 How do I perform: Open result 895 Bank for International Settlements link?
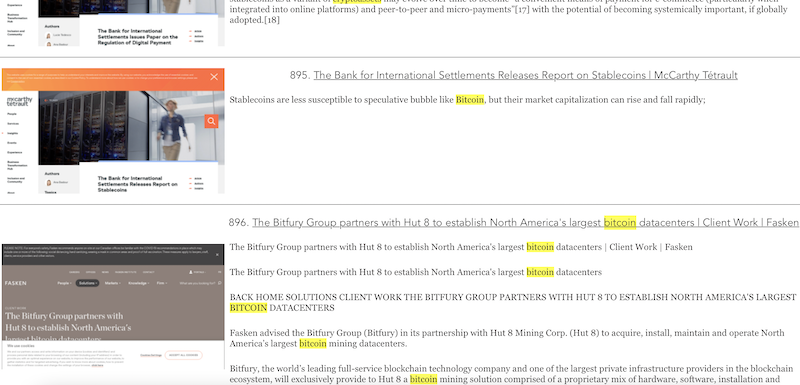click(526, 75)
